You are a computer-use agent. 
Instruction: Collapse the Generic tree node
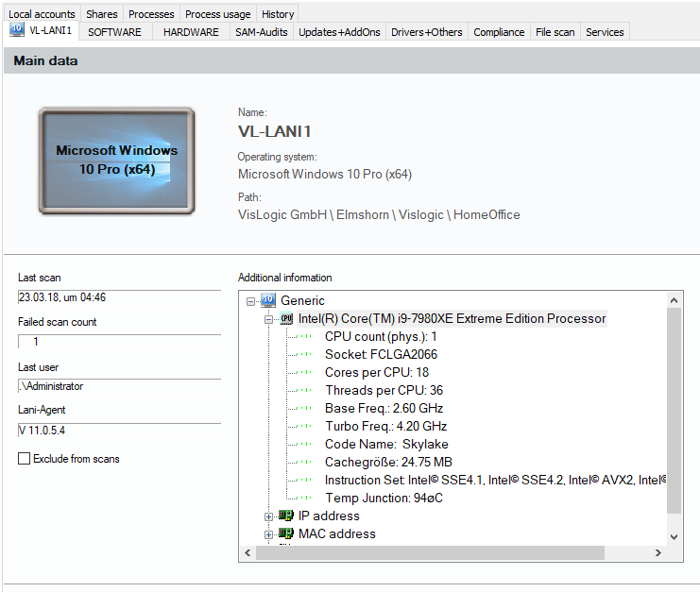click(250, 301)
